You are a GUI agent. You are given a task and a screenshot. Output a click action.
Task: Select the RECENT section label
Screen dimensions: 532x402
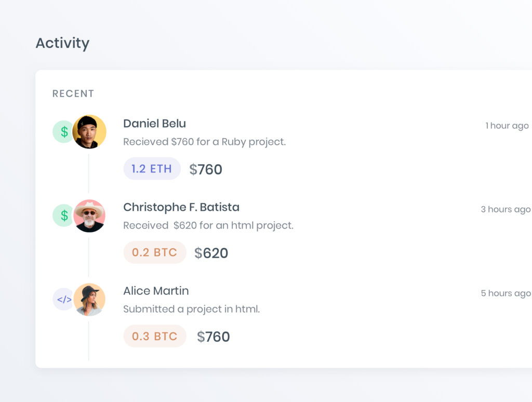click(x=73, y=94)
